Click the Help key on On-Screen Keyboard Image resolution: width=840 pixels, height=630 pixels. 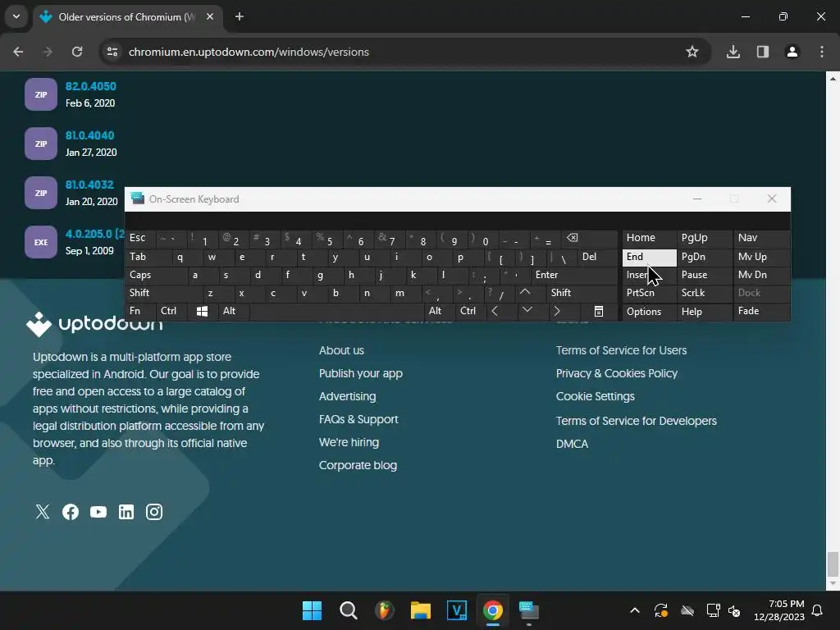pos(703,311)
